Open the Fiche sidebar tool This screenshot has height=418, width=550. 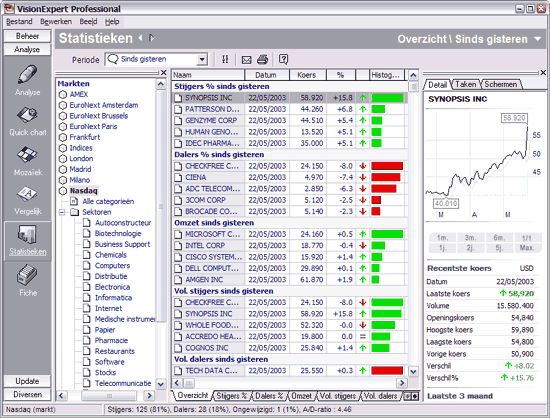tap(27, 281)
